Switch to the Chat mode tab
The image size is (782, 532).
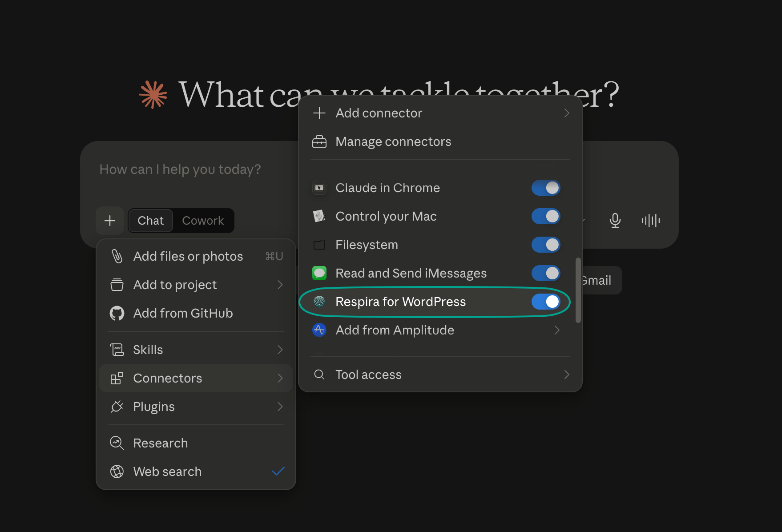tap(150, 221)
